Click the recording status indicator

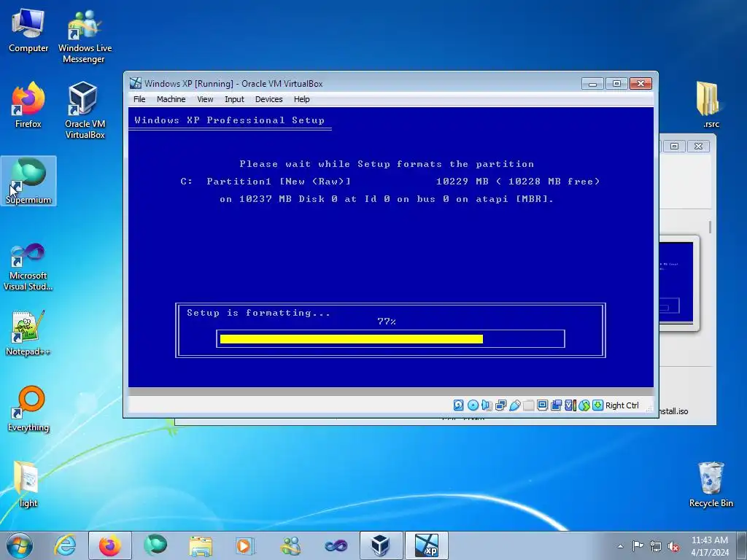pos(556,405)
